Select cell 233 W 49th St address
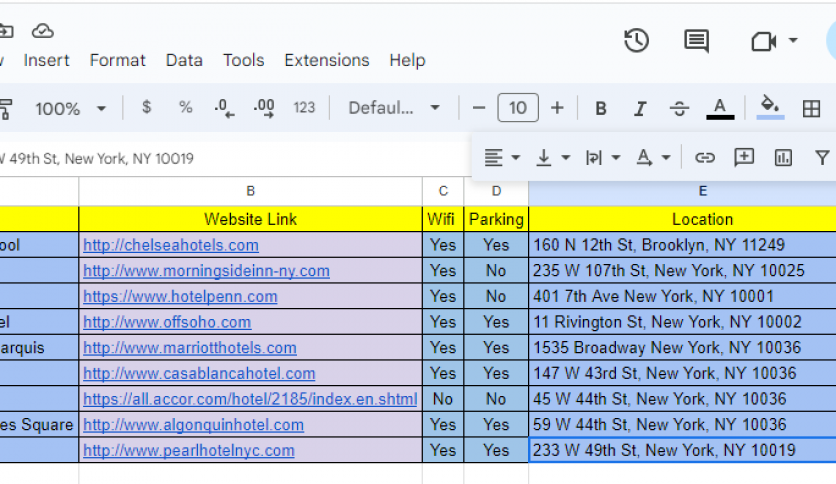The width and height of the screenshot is (836, 484). tap(682, 450)
